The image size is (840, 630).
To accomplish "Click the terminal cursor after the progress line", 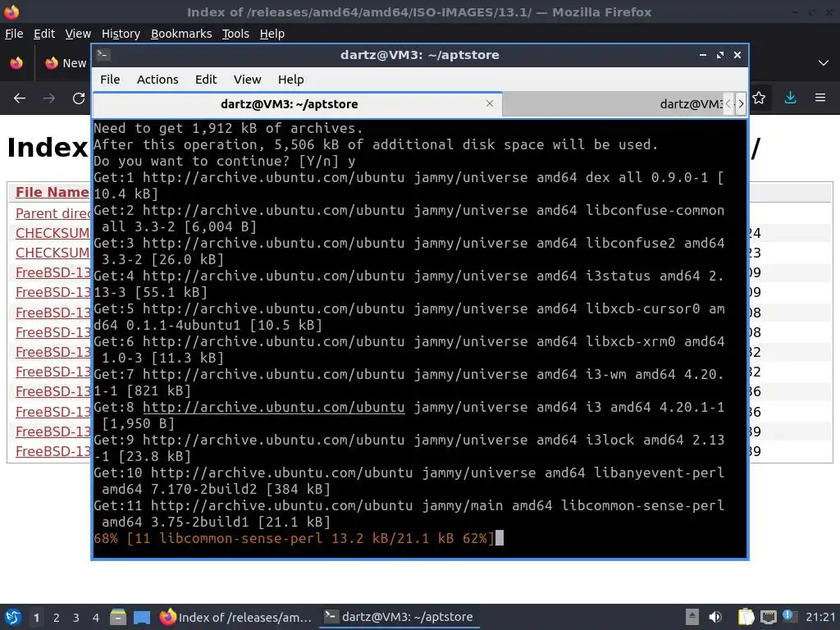I will point(500,538).
